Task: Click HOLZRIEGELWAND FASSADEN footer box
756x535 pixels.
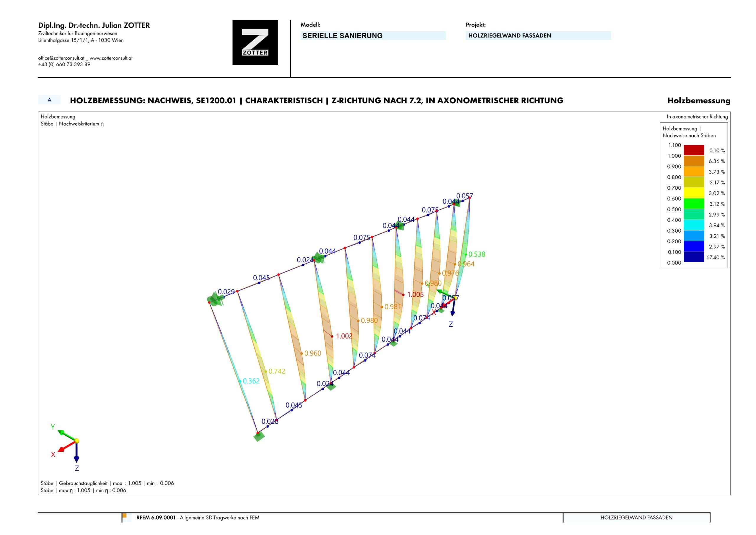Action: (x=636, y=518)
